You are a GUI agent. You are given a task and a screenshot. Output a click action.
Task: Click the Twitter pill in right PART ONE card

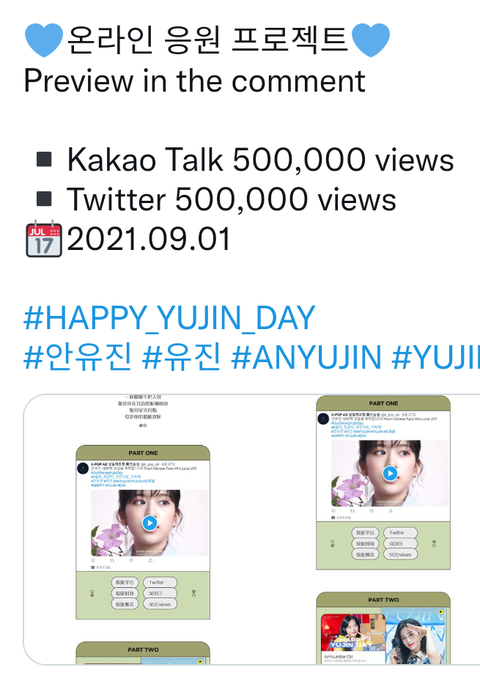click(x=400, y=532)
